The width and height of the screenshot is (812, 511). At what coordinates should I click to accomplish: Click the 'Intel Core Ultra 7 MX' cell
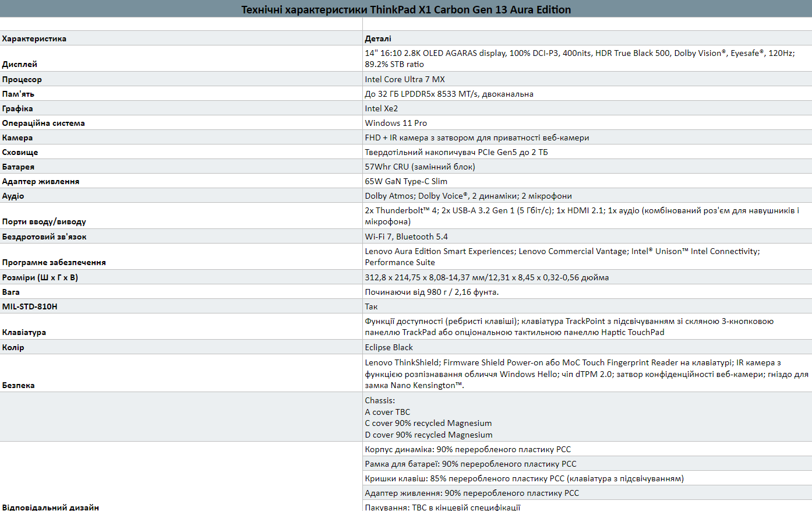point(587,79)
